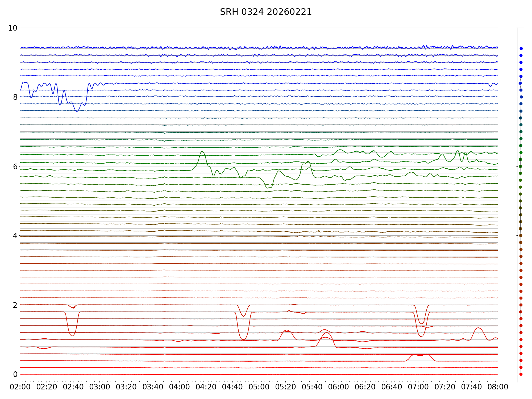Click the 02:00 time axis label
532x399 pixels.
[20, 387]
